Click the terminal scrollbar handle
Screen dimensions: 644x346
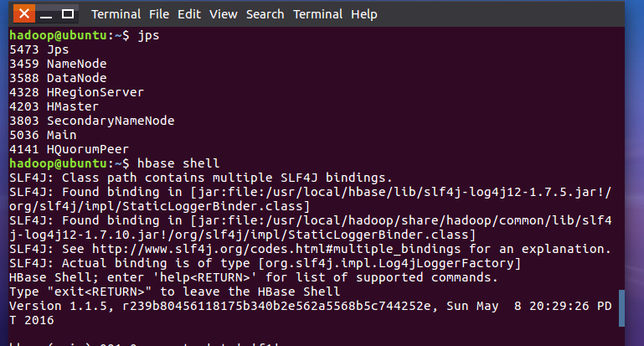click(x=621, y=308)
